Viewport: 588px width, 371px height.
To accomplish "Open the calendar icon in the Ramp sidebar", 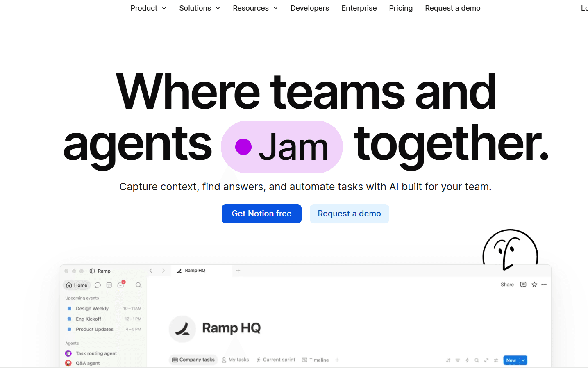I will 109,285.
